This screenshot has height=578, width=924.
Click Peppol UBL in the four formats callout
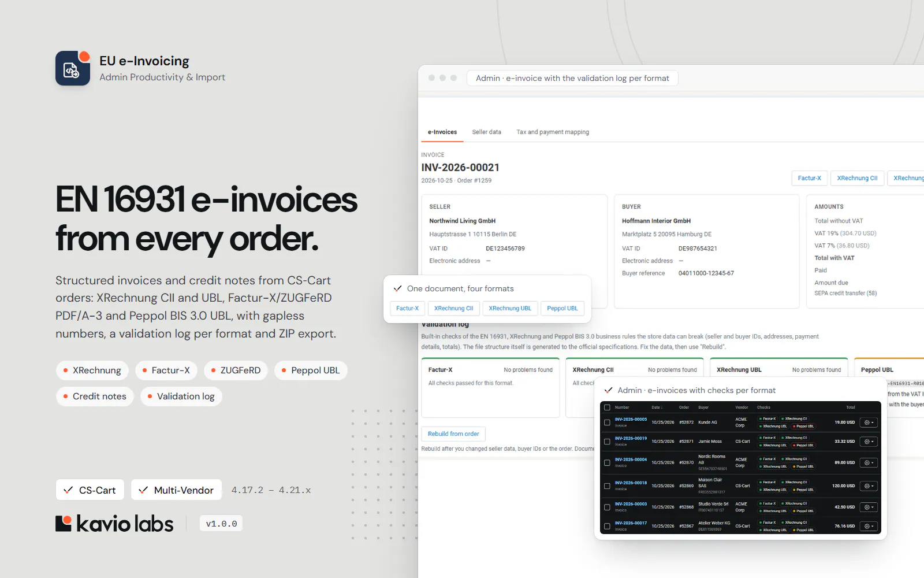pos(562,308)
